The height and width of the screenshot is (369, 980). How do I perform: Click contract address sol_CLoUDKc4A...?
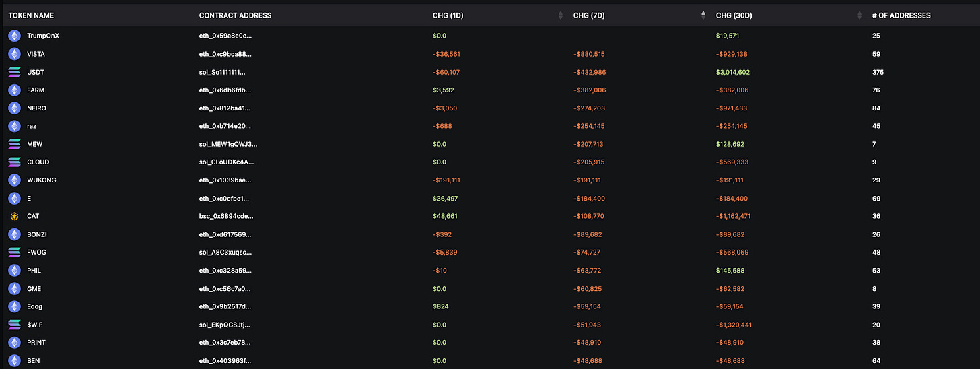[227, 162]
